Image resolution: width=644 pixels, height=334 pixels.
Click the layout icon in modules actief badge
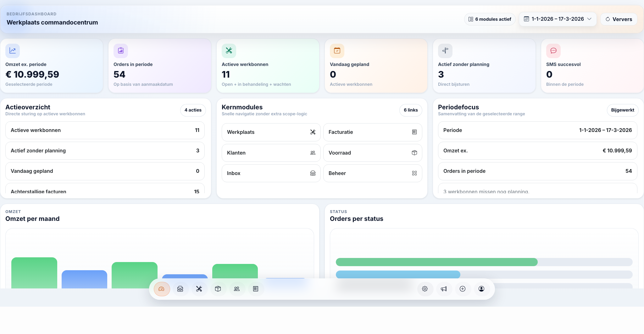471,19
